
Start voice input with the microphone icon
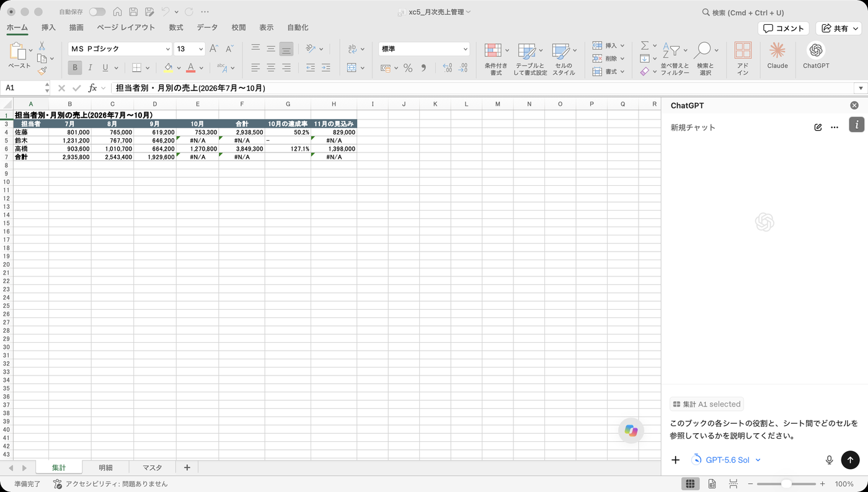tap(829, 460)
